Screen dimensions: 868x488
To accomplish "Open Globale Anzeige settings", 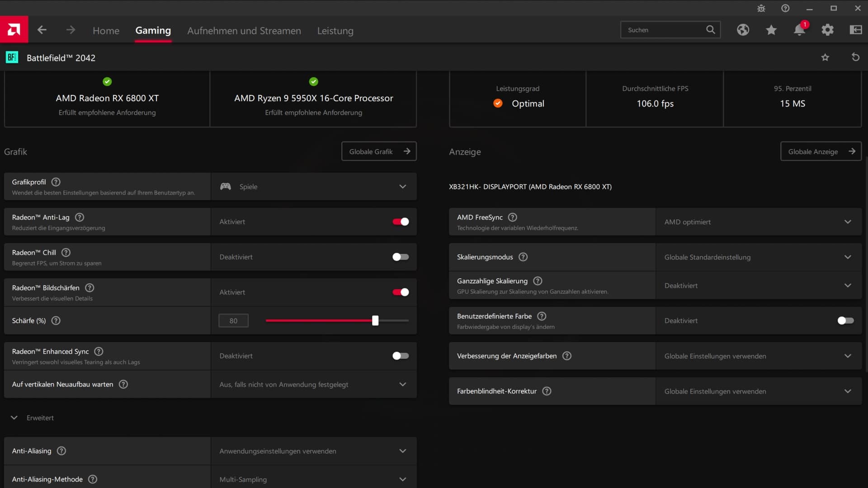I will click(821, 151).
